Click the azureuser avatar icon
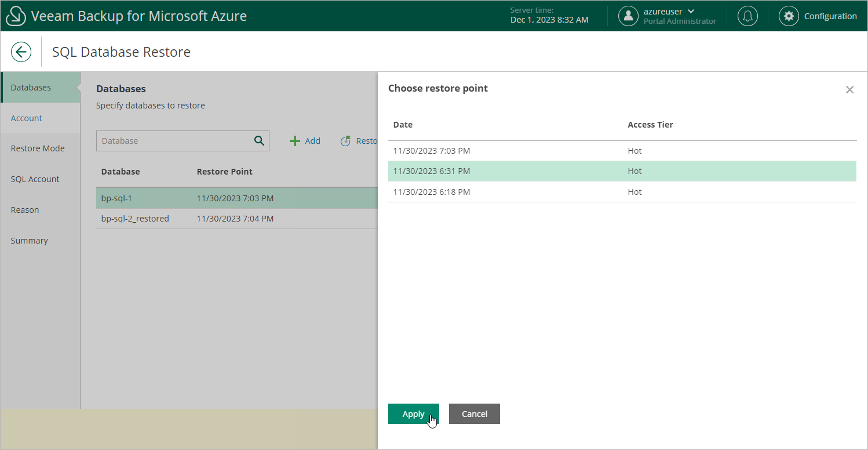 [x=628, y=16]
